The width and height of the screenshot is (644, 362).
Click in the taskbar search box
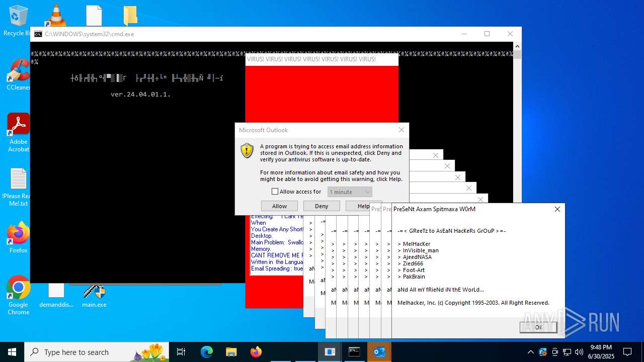point(97,352)
